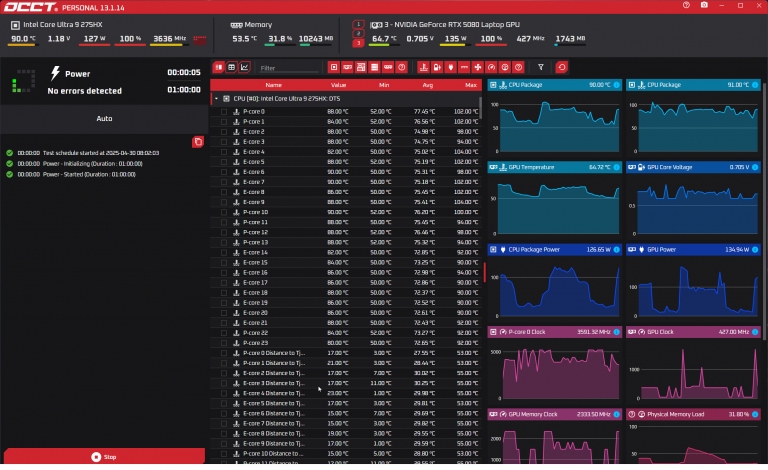Click the Auto mode button
Screen dimensions: 768x470
104,118
